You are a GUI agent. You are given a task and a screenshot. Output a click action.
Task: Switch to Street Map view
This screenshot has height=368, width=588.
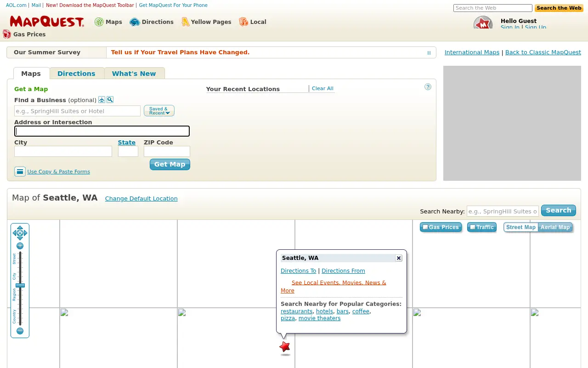521,227
